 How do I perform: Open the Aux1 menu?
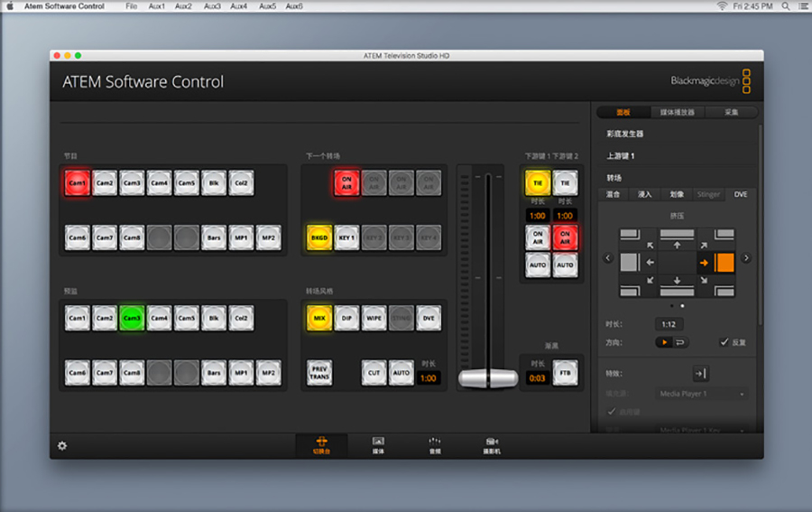(156, 6)
